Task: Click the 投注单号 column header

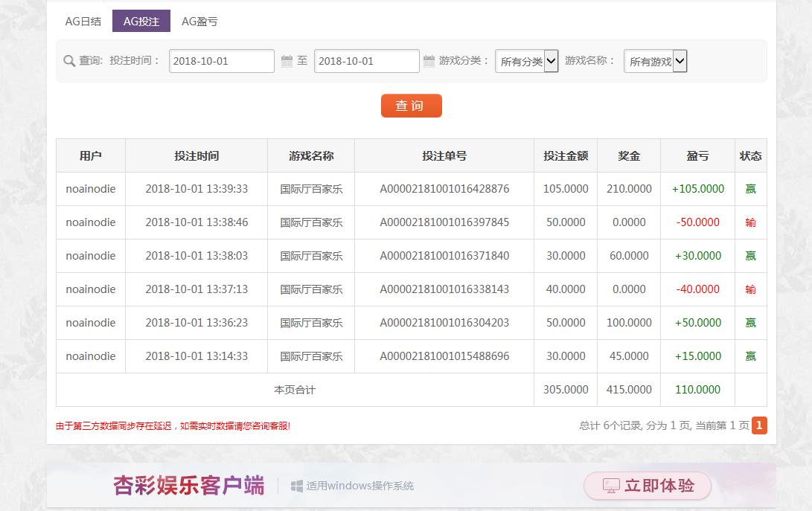Action: click(444, 156)
